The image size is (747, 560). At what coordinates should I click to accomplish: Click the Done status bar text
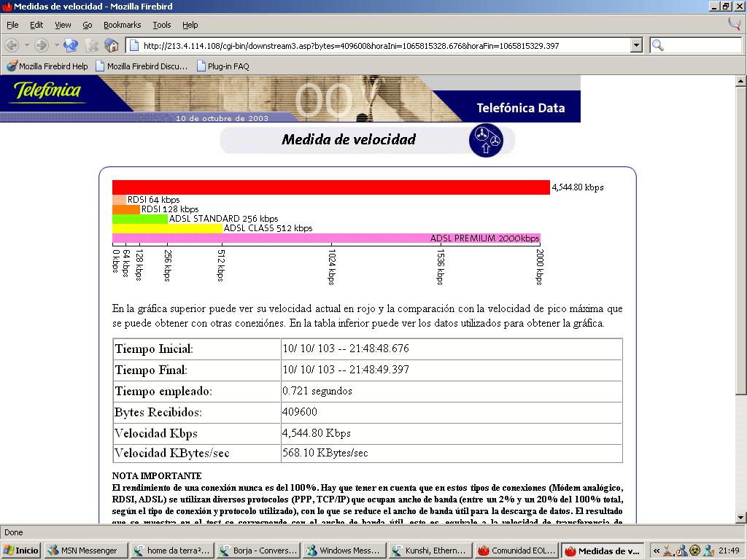(x=14, y=532)
